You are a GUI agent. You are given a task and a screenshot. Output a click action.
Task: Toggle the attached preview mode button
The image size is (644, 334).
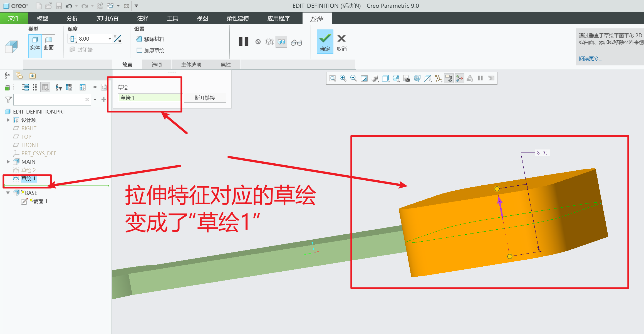[281, 42]
